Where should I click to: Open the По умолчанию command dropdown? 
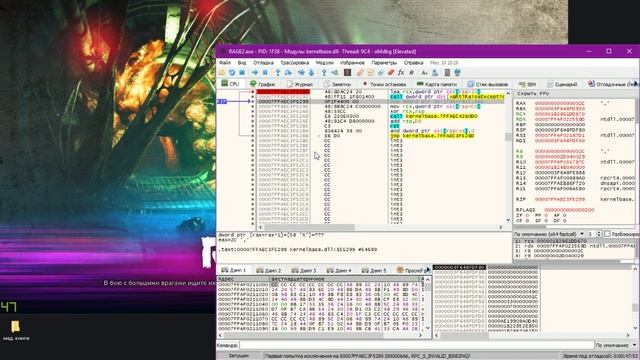pyautogui.click(x=616, y=345)
